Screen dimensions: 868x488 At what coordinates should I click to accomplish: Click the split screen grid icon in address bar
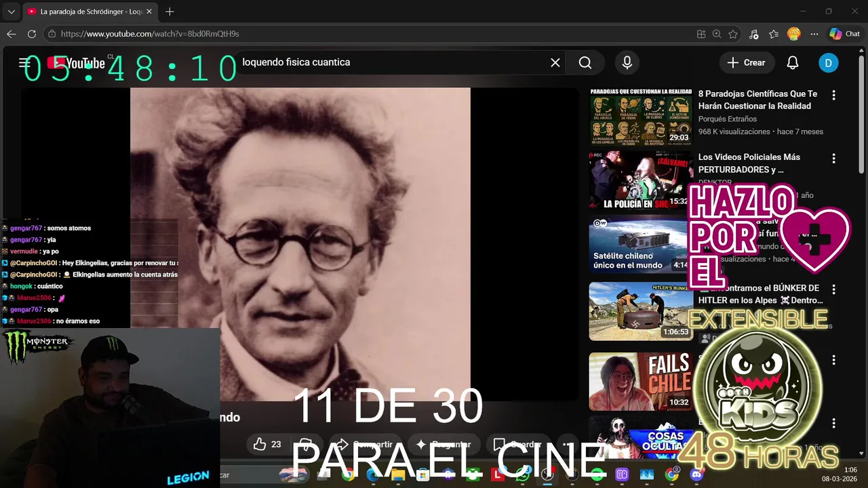(x=701, y=34)
